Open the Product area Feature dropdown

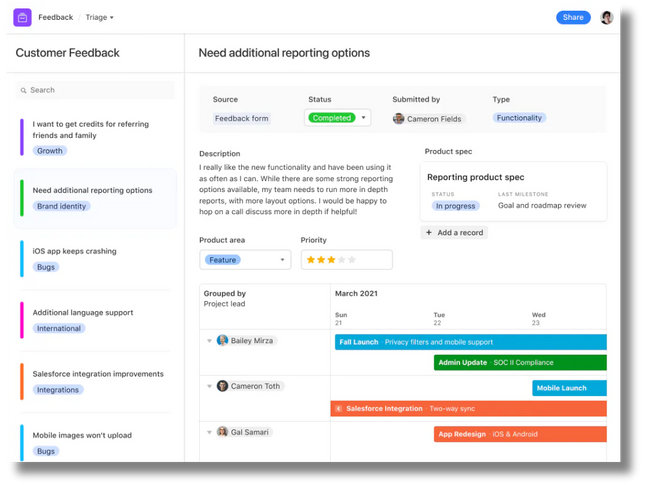pos(282,260)
